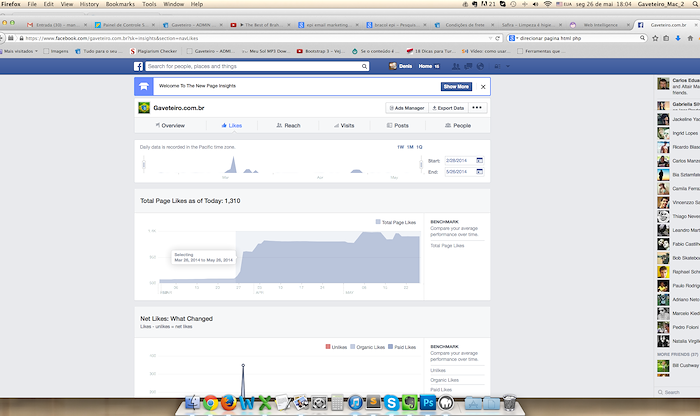Open iTunes from the Dock
Viewport: 700px width, 416px height.
point(355,403)
